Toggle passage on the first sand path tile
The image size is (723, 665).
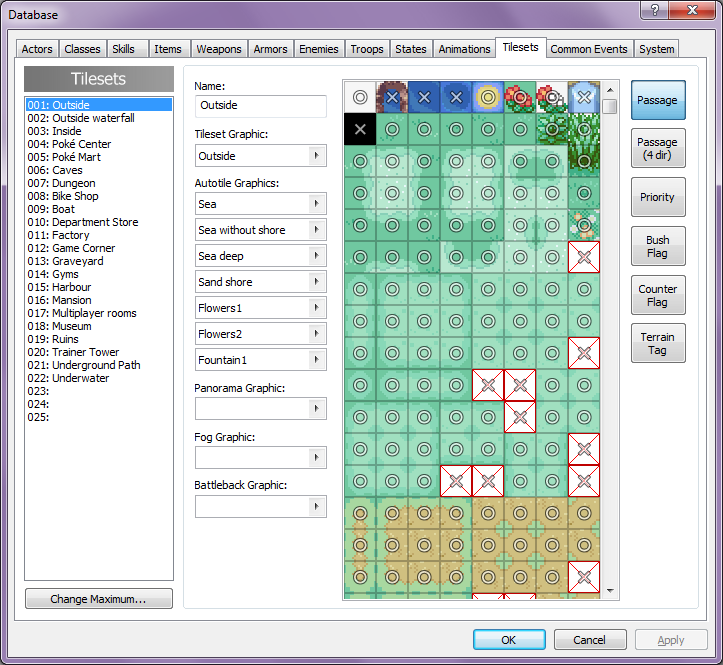[360, 513]
